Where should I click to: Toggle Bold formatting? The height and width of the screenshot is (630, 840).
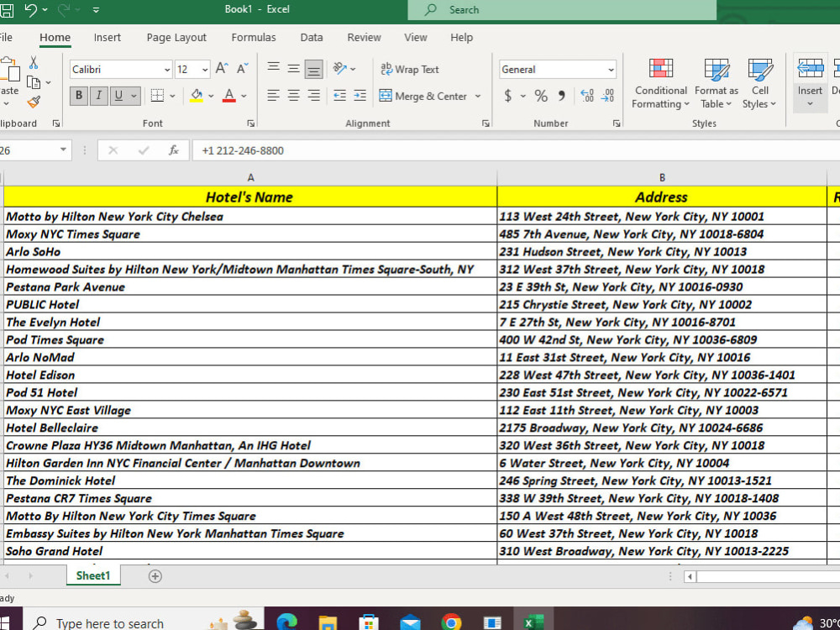79,96
